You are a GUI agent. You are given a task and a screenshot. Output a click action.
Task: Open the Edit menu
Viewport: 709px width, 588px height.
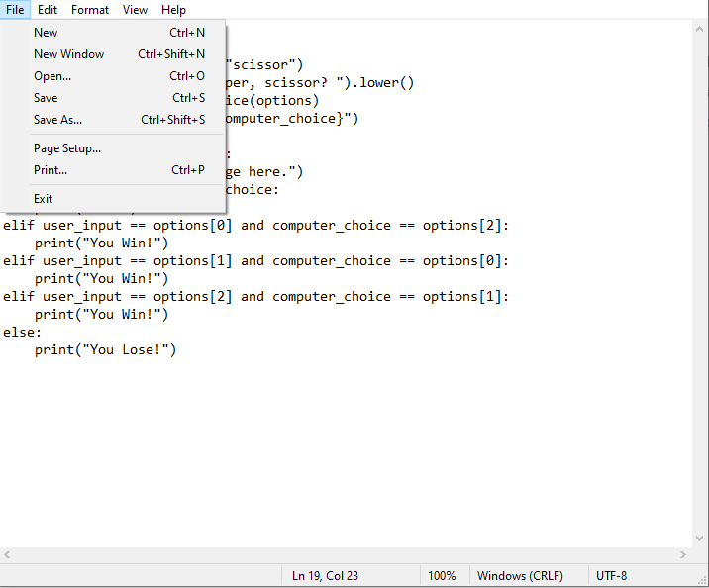[48, 10]
